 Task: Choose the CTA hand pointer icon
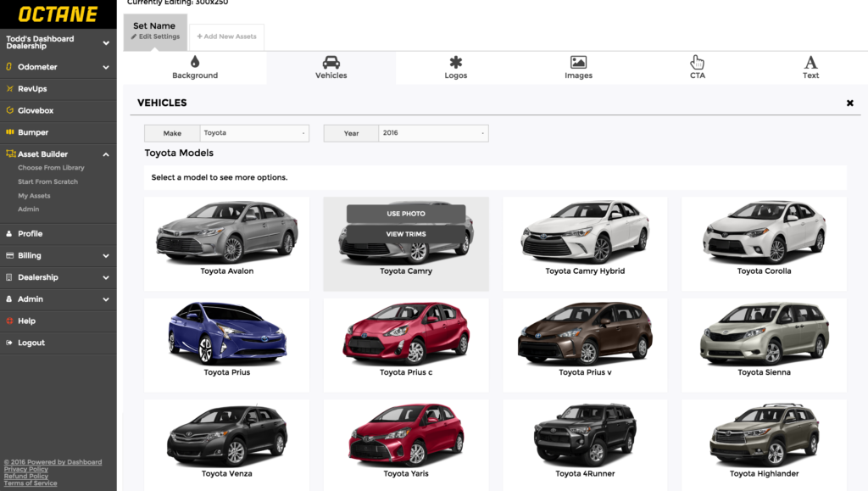[x=697, y=62]
